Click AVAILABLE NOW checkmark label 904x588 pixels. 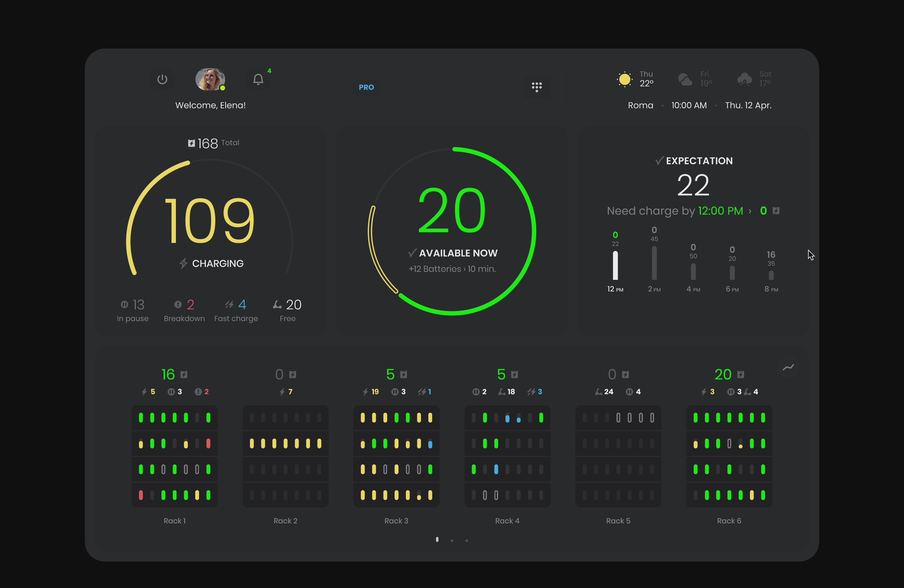pos(453,253)
